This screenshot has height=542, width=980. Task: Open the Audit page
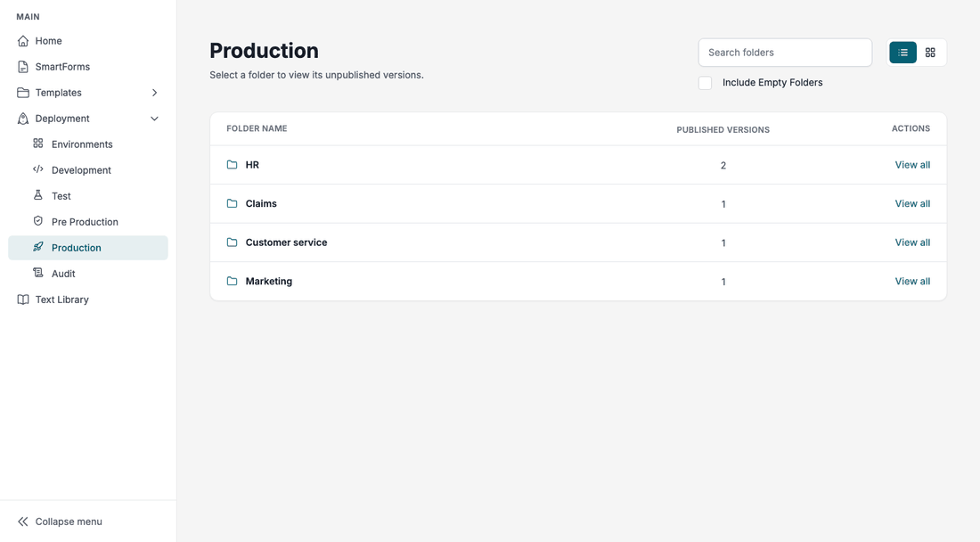pyautogui.click(x=88, y=274)
